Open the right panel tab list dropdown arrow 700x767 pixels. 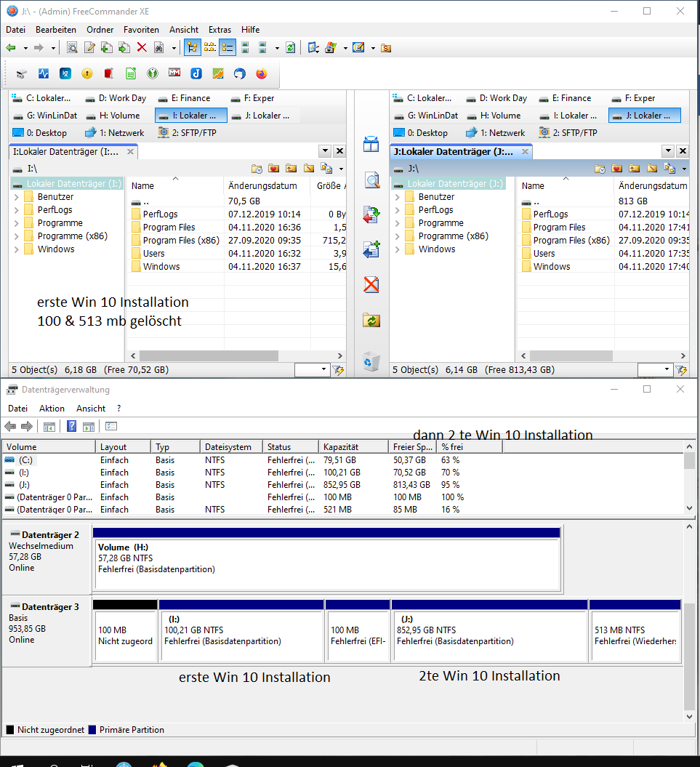668,151
